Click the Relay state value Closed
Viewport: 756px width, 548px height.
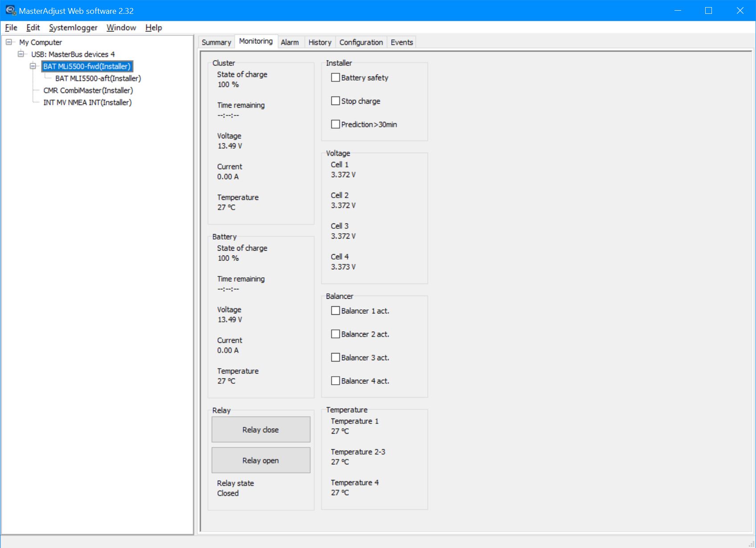pyautogui.click(x=228, y=493)
